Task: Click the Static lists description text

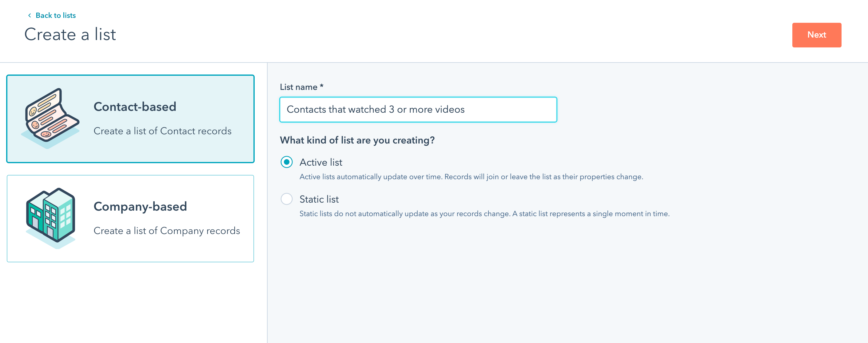Action: point(484,214)
